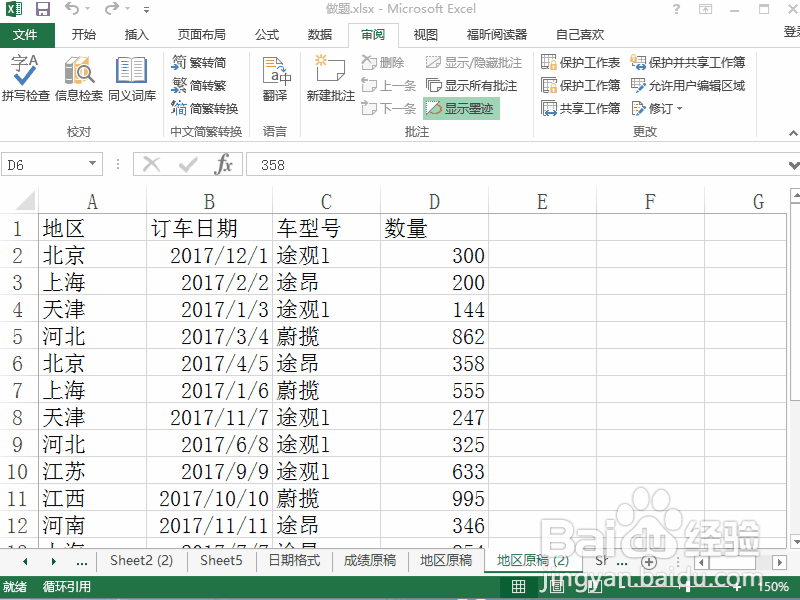800x600 pixels.
Task: Switch to Normal view in status bar
Action: pos(518,587)
